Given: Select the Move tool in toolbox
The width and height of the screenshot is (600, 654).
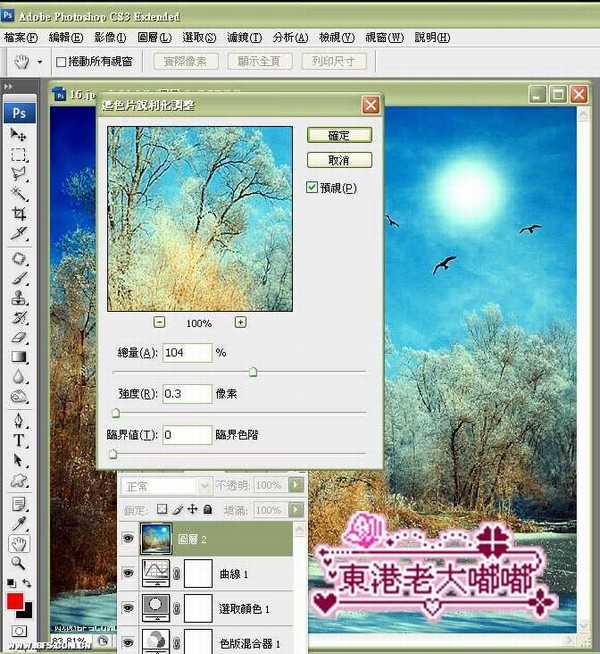Looking at the screenshot, I should point(18,134).
